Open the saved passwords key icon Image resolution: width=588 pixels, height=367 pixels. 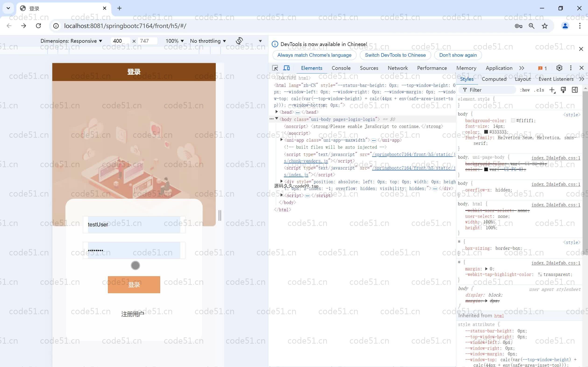[518, 26]
